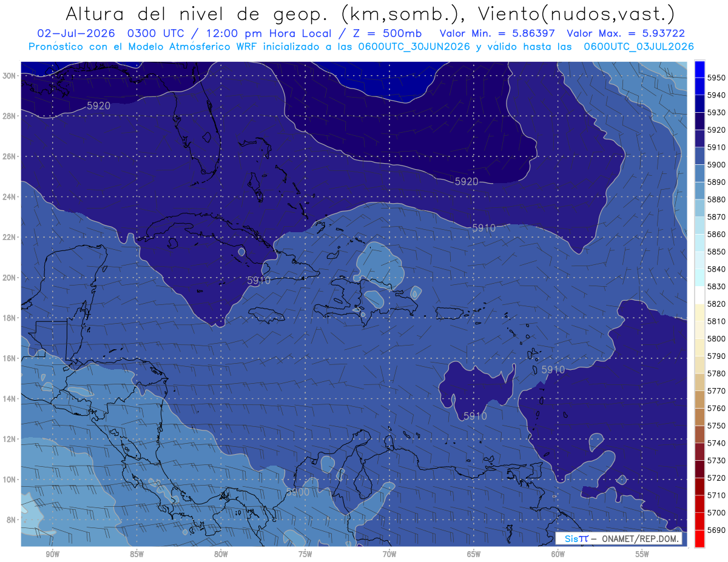Click the 12N latitude axis label

[x=9, y=439]
